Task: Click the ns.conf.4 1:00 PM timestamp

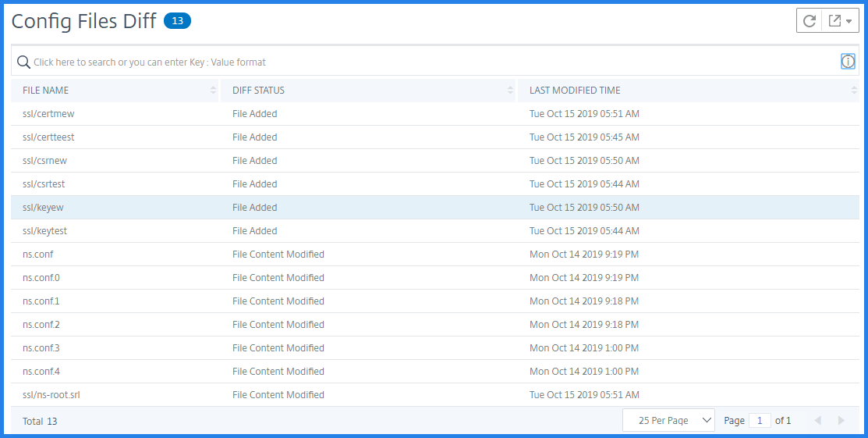Action: click(584, 371)
